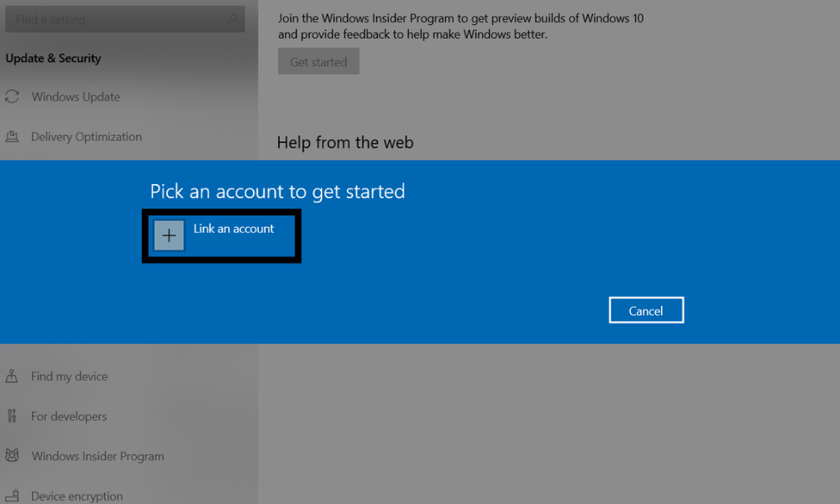The image size is (840, 504).
Task: Click the plus icon inside Link an account
Action: tap(169, 235)
